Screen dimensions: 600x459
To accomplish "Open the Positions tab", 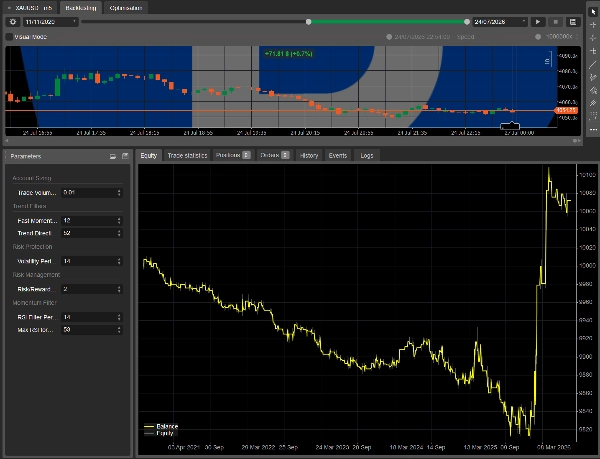I will 233,155.
